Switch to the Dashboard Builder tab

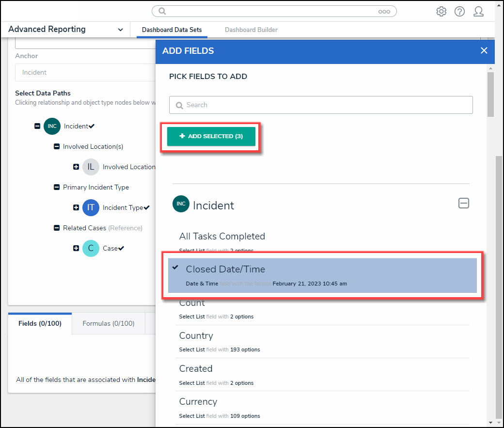[251, 30]
